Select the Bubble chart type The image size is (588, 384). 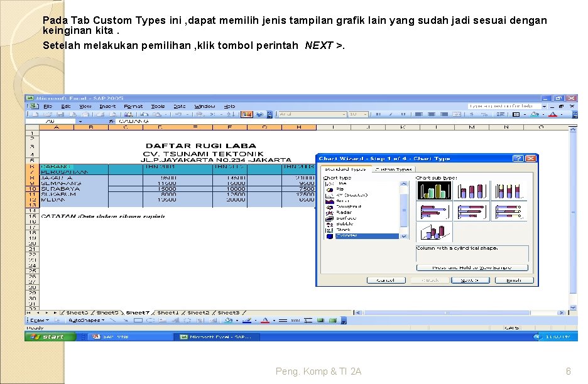click(x=345, y=224)
